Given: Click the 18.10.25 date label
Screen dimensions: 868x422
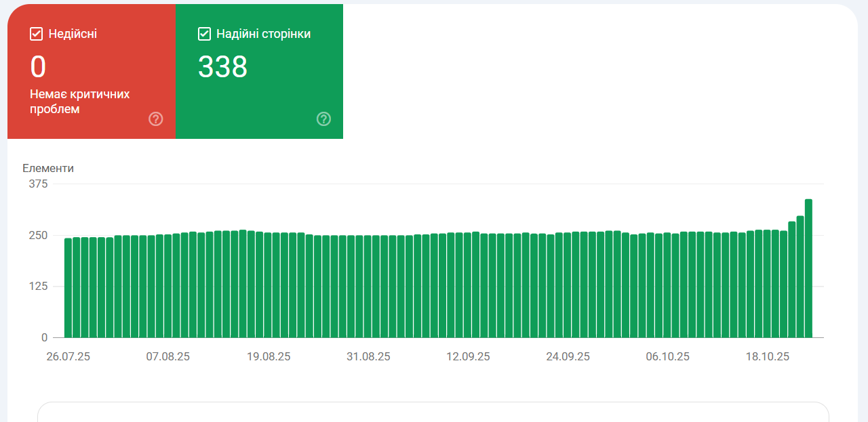Looking at the screenshot, I should (x=768, y=357).
